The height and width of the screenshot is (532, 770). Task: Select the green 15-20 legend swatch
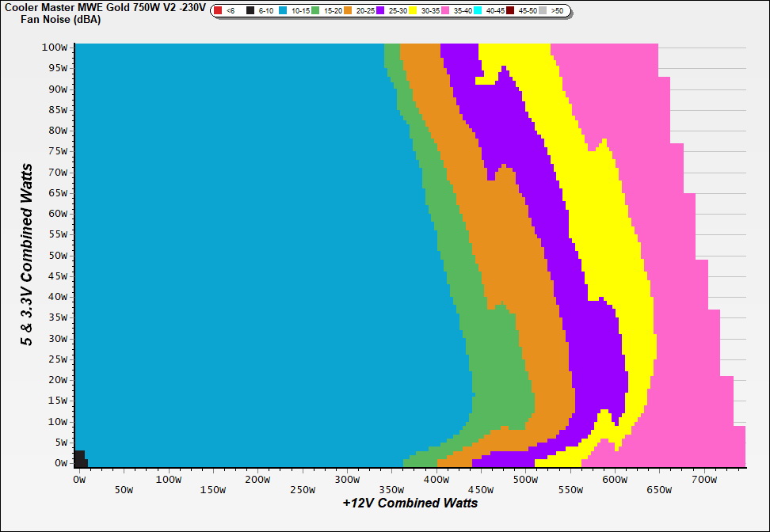coord(315,11)
